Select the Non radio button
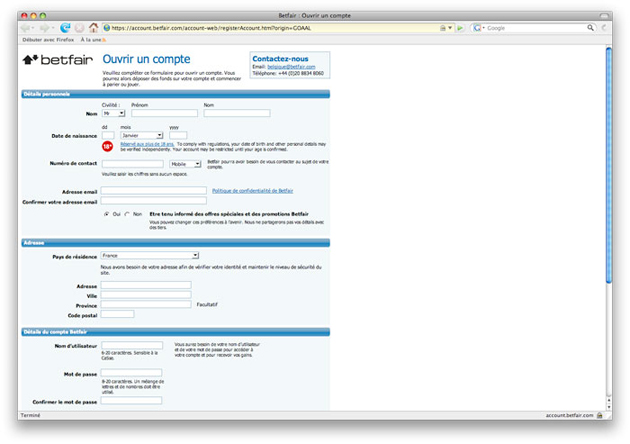Image resolution: width=630 pixels, height=444 pixels. point(127,214)
